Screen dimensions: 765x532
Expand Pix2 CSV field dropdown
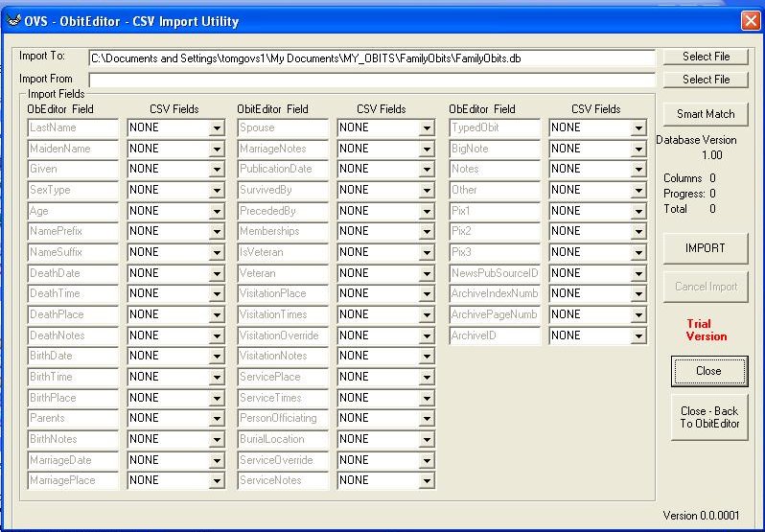[x=638, y=232]
